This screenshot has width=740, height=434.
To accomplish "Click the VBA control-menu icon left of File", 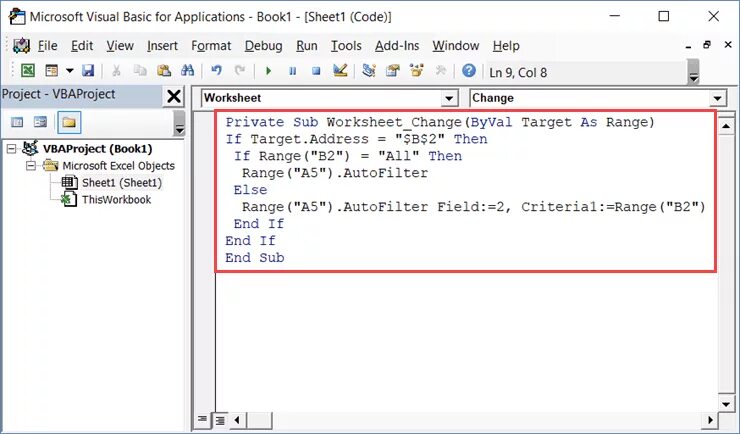I will 21,46.
